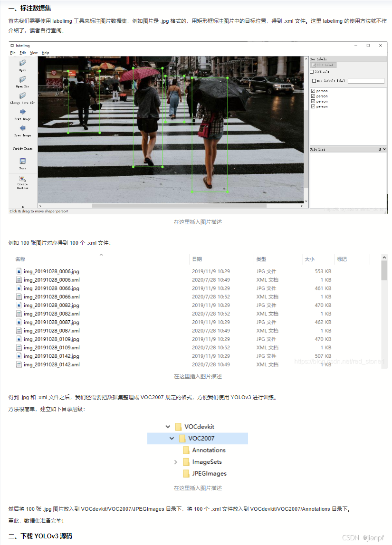Screen dimensions: 392x545
Task: Enable the Use default label checkbox
Action: (x=314, y=81)
